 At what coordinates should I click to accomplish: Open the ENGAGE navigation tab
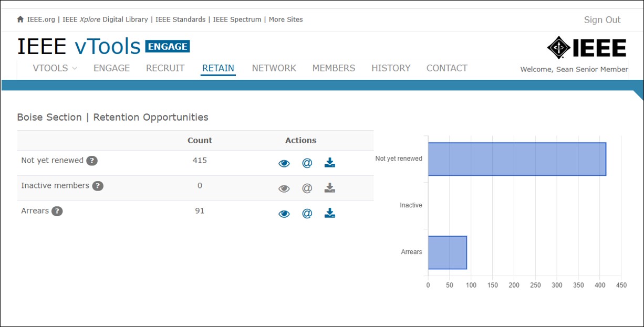111,68
